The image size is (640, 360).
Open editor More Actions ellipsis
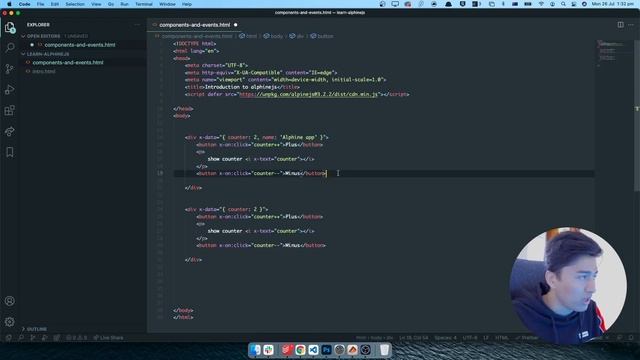click(x=631, y=24)
